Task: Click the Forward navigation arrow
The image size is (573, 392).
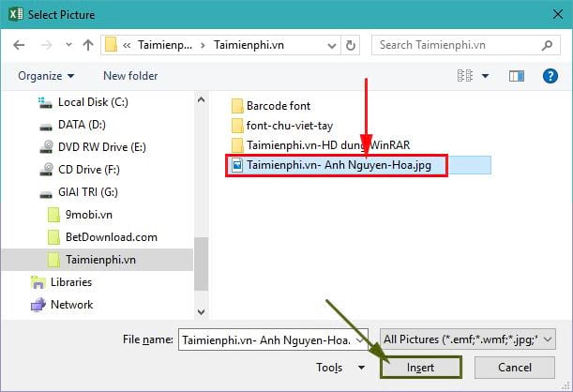Action: pos(46,45)
